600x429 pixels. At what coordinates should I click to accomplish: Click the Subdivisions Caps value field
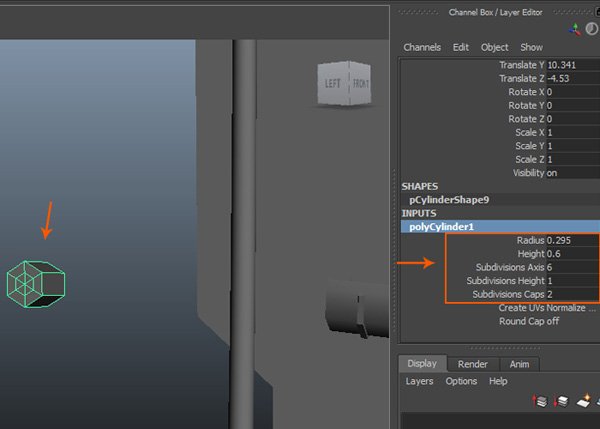[x=572, y=294]
